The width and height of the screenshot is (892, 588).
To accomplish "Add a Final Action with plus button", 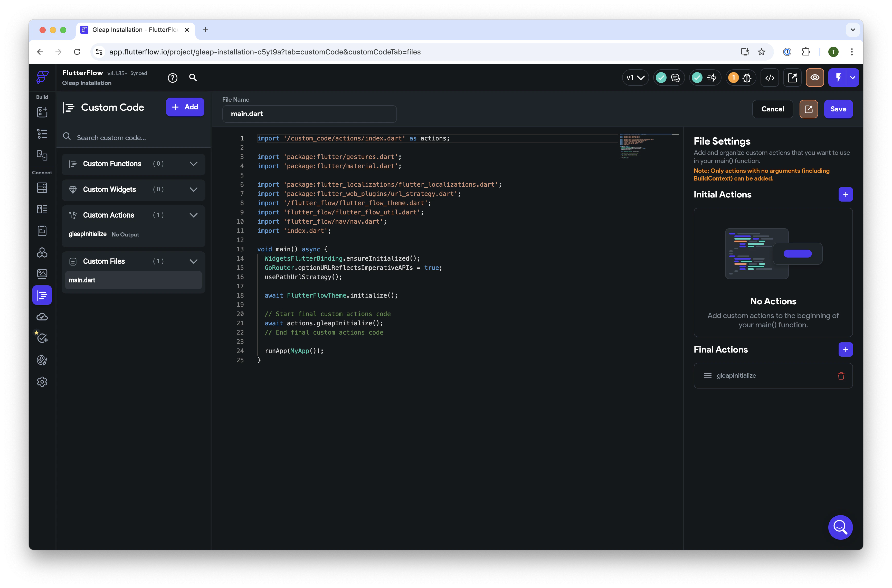I will pyautogui.click(x=846, y=349).
